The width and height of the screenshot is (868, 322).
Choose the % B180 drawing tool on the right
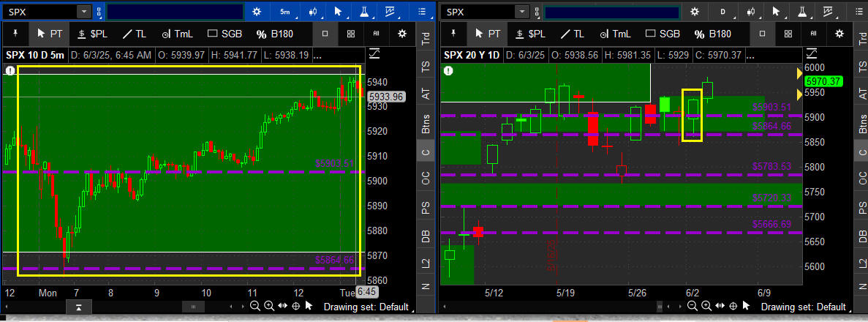(712, 34)
